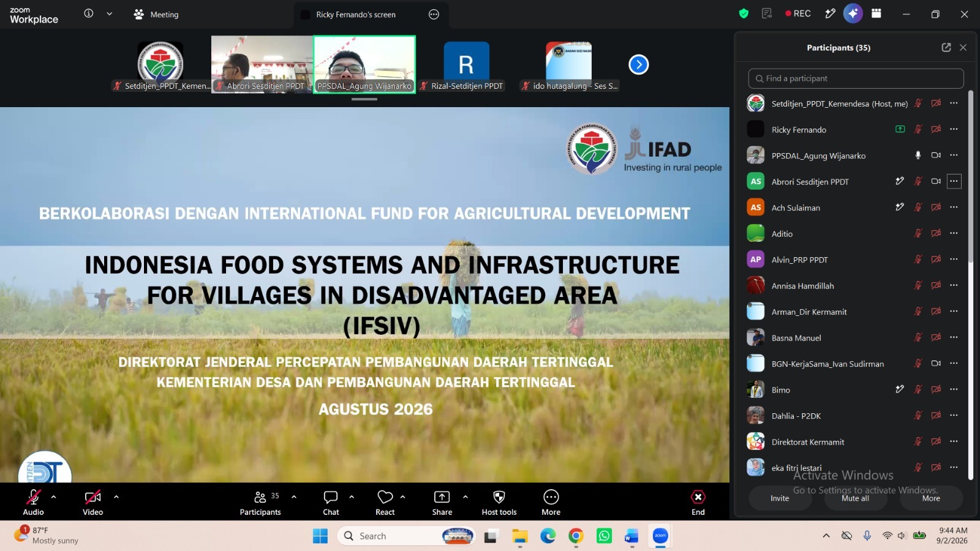Screen dimensions: 980x551
Task: Toggle the Participants panel button
Action: (260, 502)
